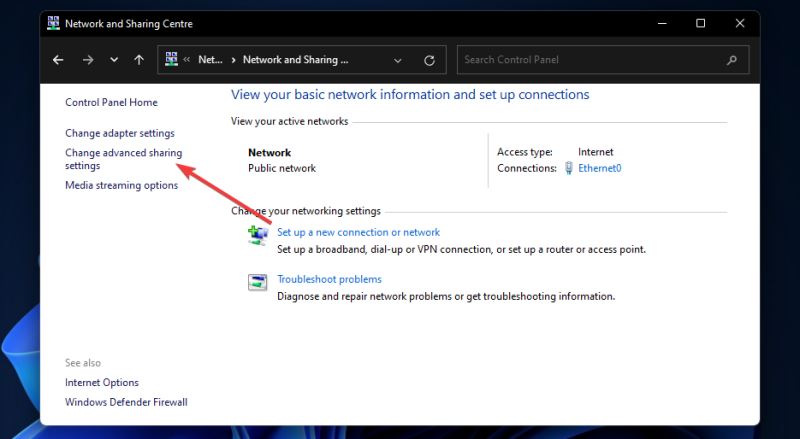The image size is (800, 439).
Task: Click the Ethernet0 connection link
Action: (x=599, y=168)
